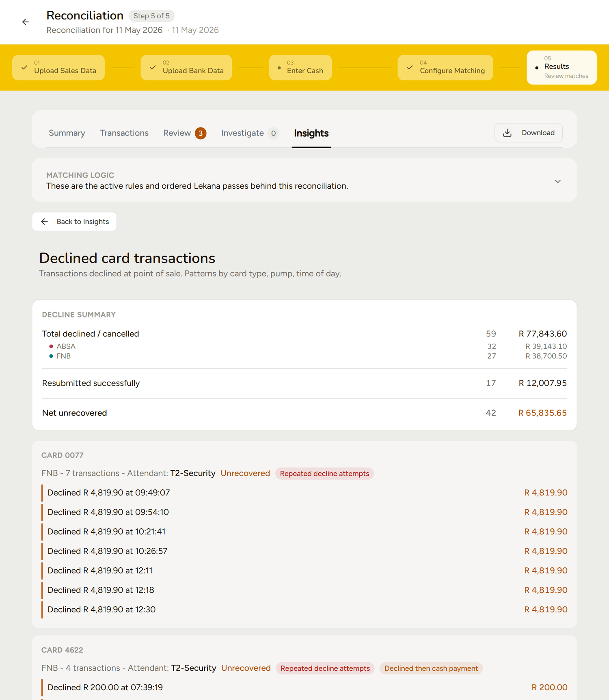Click the Net unrecovered row label
609x700 pixels.
(x=75, y=413)
